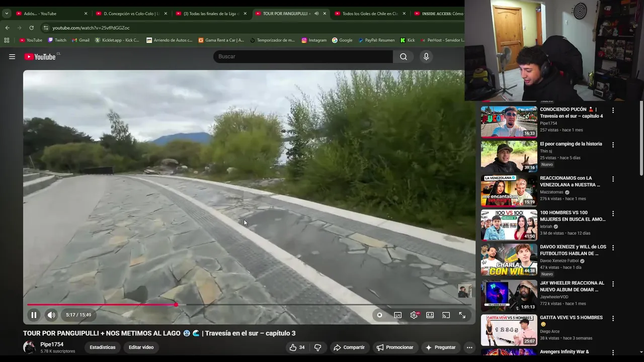Open the PayPal: Resumen bookmark

pos(376,40)
